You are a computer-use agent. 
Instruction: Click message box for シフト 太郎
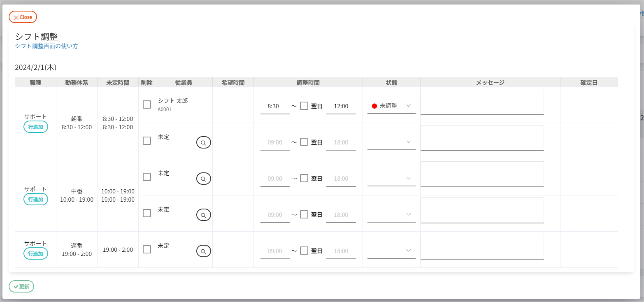click(482, 102)
